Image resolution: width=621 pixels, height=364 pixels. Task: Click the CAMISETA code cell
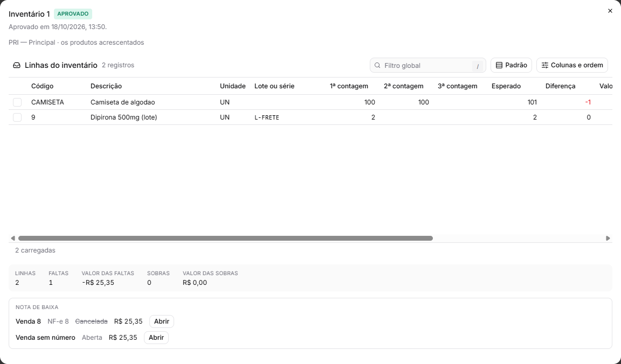47,102
